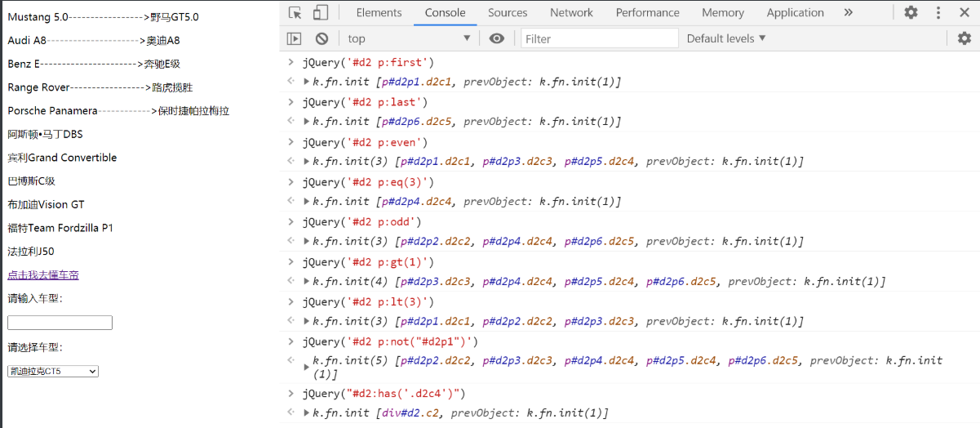Image resolution: width=980 pixels, height=428 pixels.
Task: Open the Application tab
Action: (x=796, y=12)
